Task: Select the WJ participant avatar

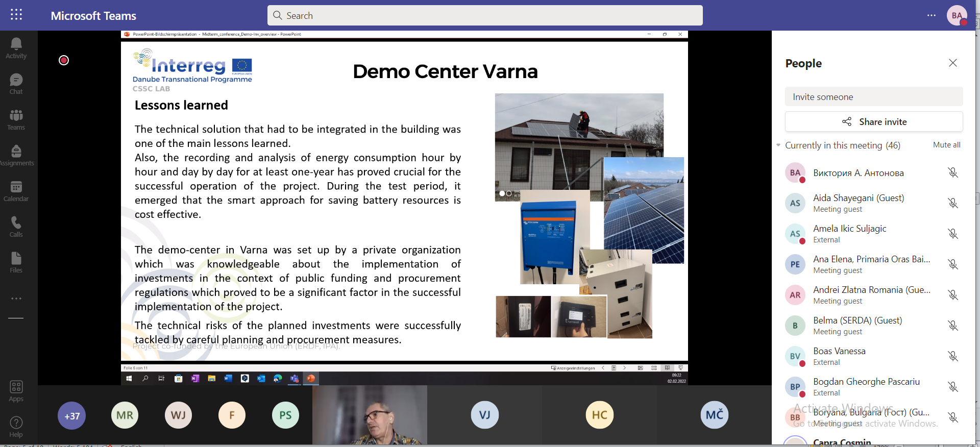Action: click(x=179, y=415)
